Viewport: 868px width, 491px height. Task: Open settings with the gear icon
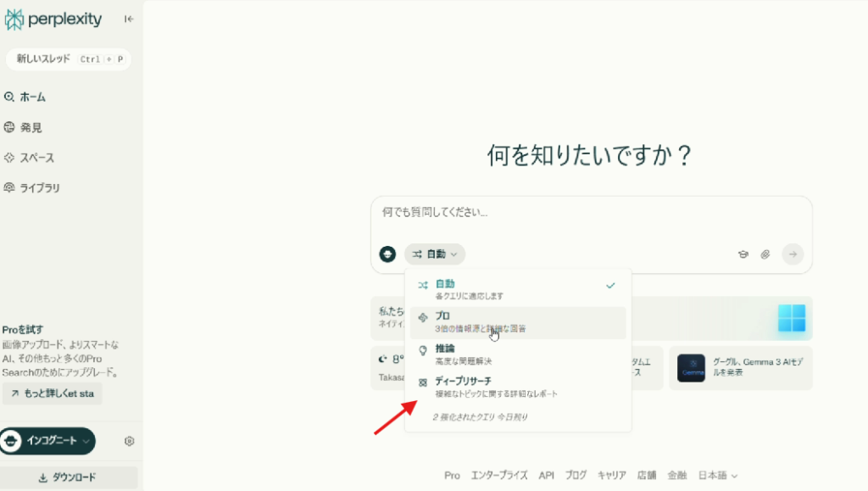[x=130, y=441]
